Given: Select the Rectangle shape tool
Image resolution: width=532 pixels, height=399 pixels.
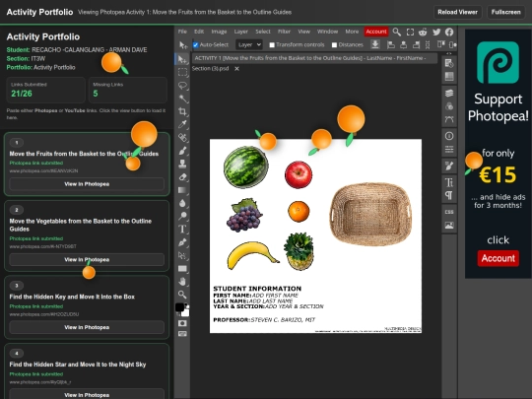Looking at the screenshot, I should (x=182, y=269).
